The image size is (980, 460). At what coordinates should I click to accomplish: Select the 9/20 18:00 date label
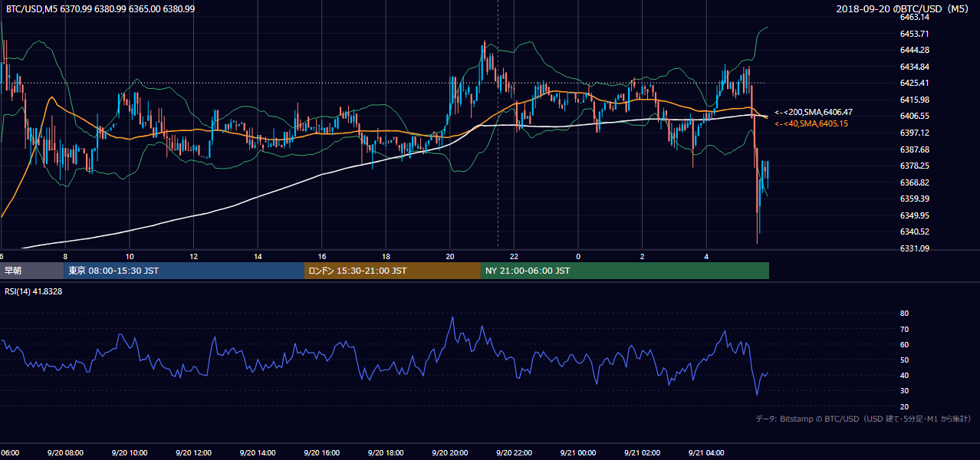[386, 453]
